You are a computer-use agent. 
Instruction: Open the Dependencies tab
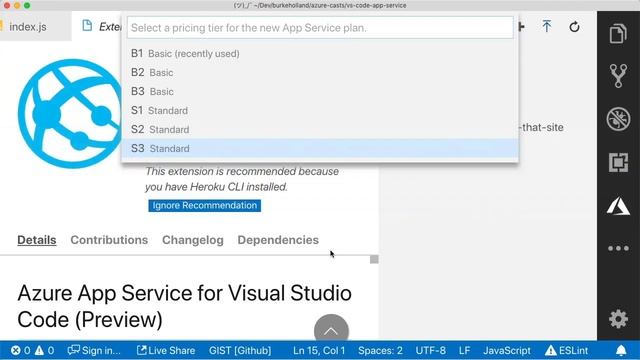(278, 240)
